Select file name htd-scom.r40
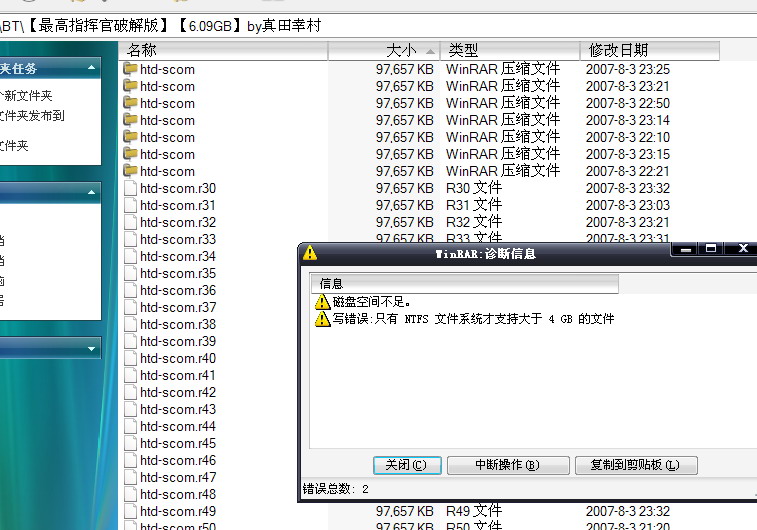The height and width of the screenshot is (530, 757). click(178, 358)
